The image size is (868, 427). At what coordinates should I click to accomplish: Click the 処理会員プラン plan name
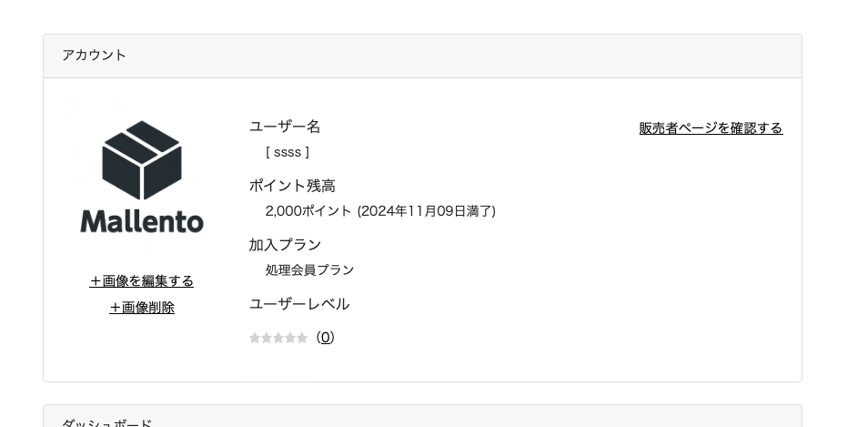point(309,270)
